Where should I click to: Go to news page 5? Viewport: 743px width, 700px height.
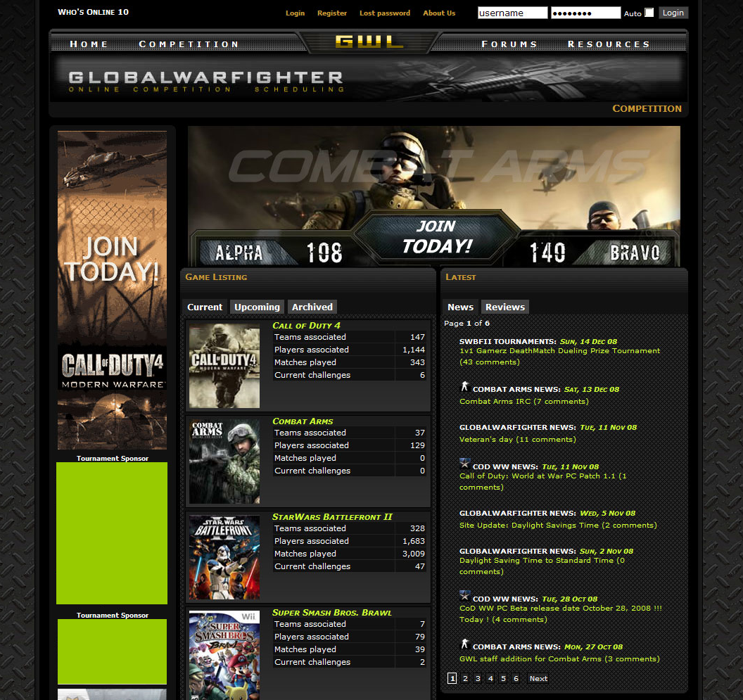tap(504, 679)
